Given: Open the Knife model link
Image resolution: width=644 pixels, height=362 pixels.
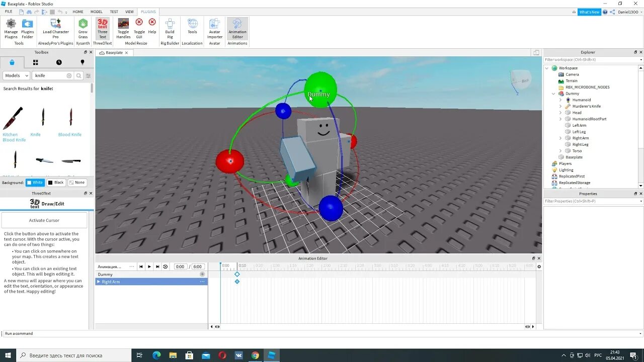Looking at the screenshot, I should [x=36, y=135].
